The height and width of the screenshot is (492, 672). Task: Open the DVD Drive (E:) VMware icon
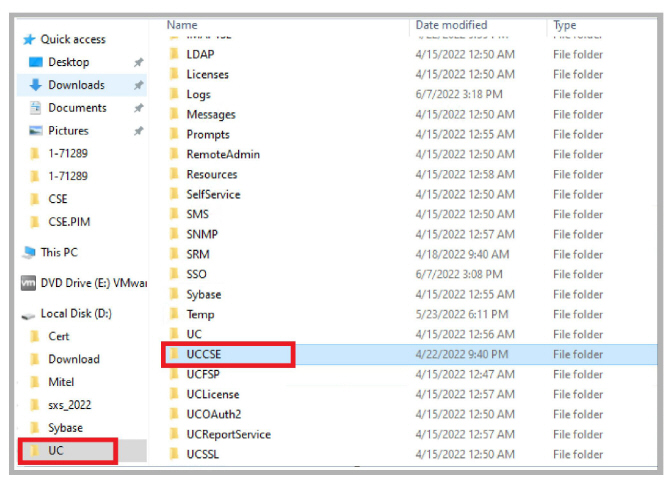pyautogui.click(x=28, y=283)
